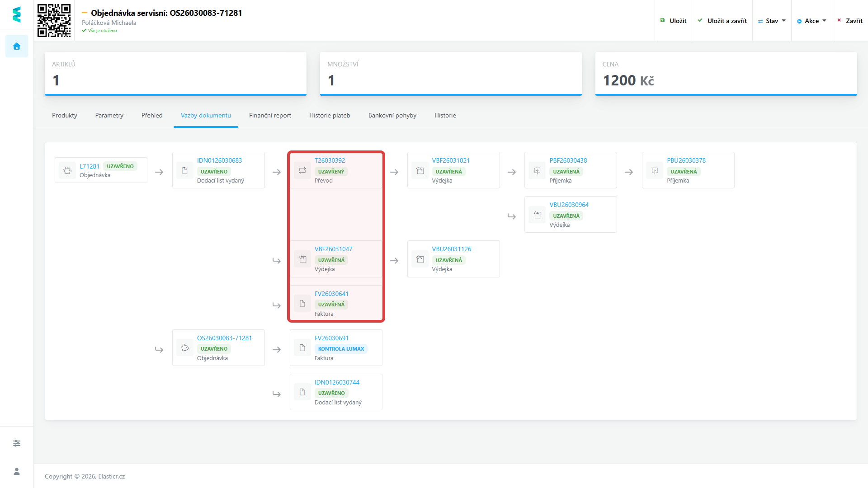Click the KONTROLA LUMAX status badge

point(341,349)
